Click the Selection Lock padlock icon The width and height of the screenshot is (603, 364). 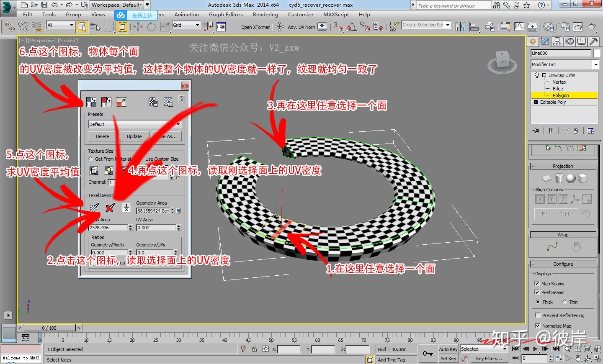click(x=254, y=349)
